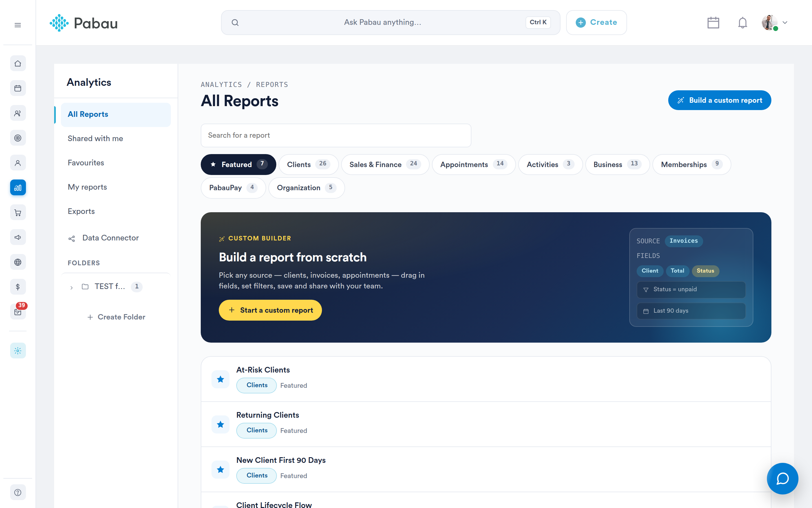This screenshot has width=812, height=508.
Task: Open the hamburger menu icon
Action: point(18,25)
